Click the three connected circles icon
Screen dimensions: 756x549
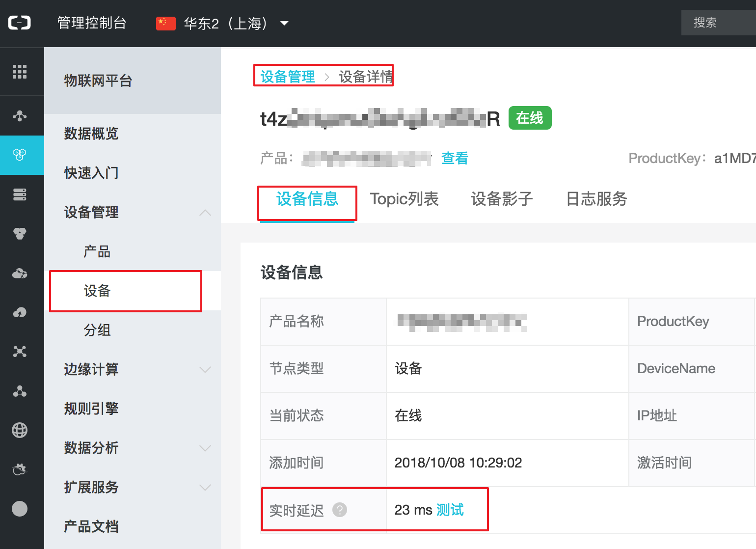coord(20,391)
